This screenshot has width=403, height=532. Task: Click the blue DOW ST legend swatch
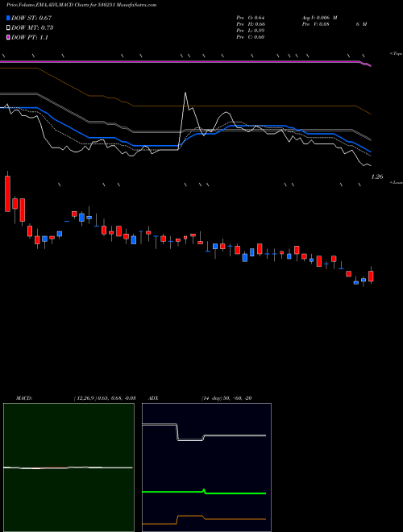pyautogui.click(x=8, y=18)
